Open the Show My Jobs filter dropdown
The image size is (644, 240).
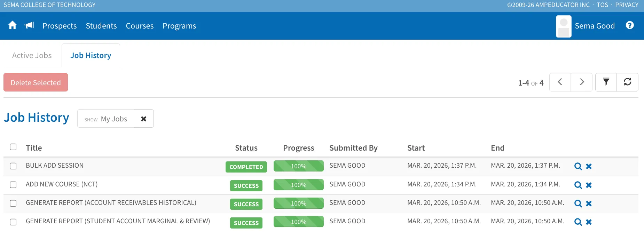click(x=106, y=119)
